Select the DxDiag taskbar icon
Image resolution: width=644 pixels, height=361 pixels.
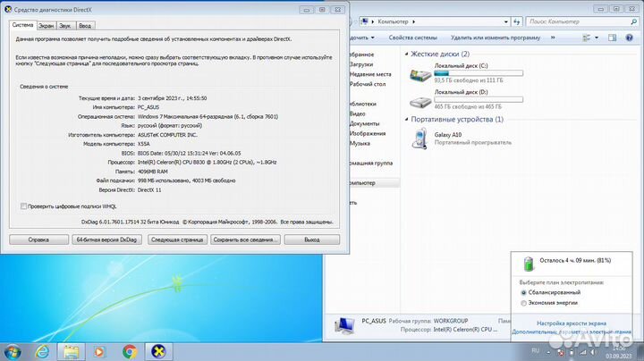(x=158, y=352)
